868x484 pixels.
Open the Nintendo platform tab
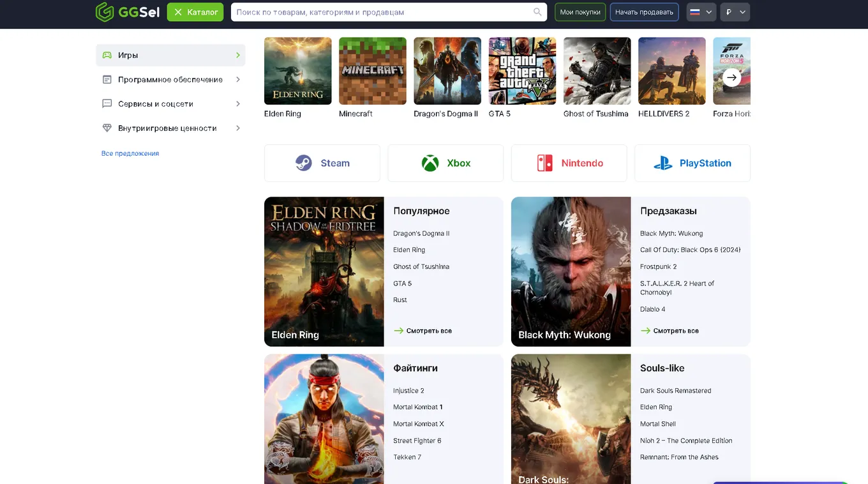pyautogui.click(x=569, y=163)
